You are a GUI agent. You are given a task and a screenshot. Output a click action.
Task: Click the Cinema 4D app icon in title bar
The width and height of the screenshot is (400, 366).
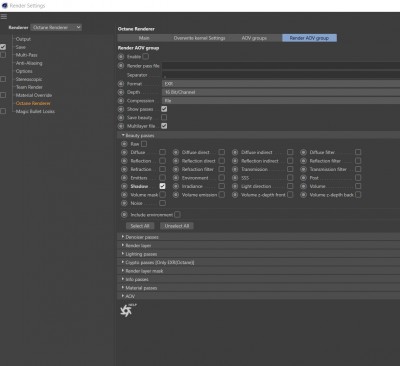[x=5, y=5]
